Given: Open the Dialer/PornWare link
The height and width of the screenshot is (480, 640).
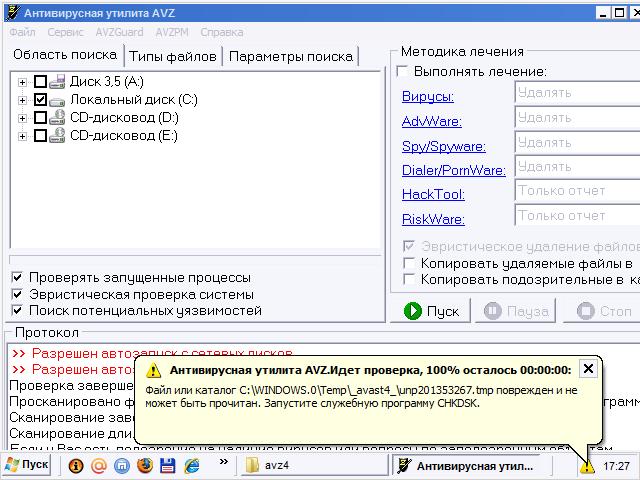Looking at the screenshot, I should point(453,170).
